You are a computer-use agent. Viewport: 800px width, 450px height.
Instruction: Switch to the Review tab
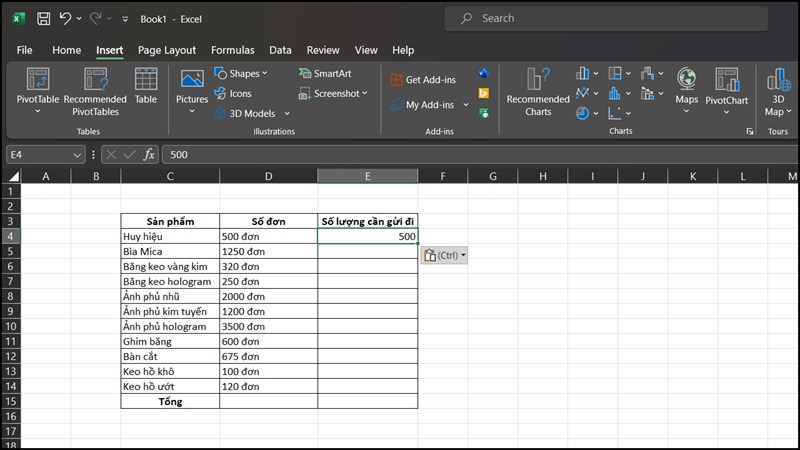pos(323,50)
